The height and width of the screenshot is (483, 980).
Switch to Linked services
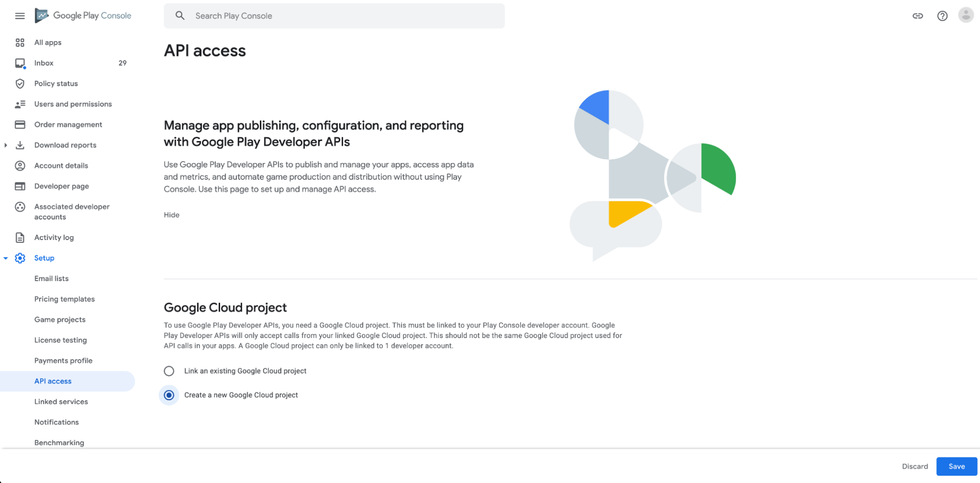[61, 402]
